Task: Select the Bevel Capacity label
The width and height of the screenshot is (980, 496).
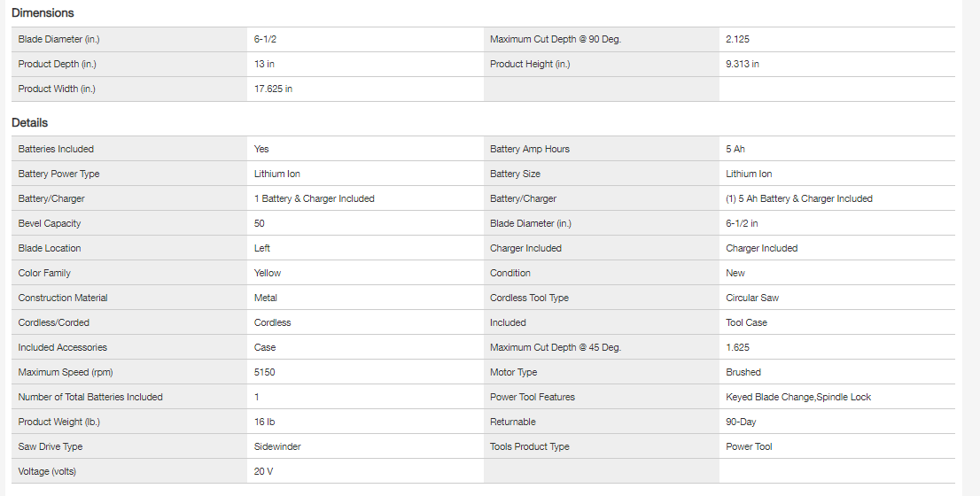Action: click(50, 224)
